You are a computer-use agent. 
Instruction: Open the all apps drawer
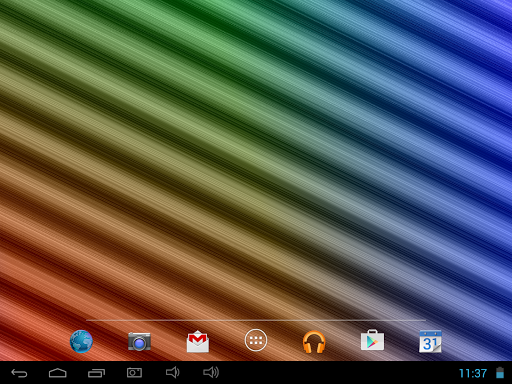(x=256, y=340)
